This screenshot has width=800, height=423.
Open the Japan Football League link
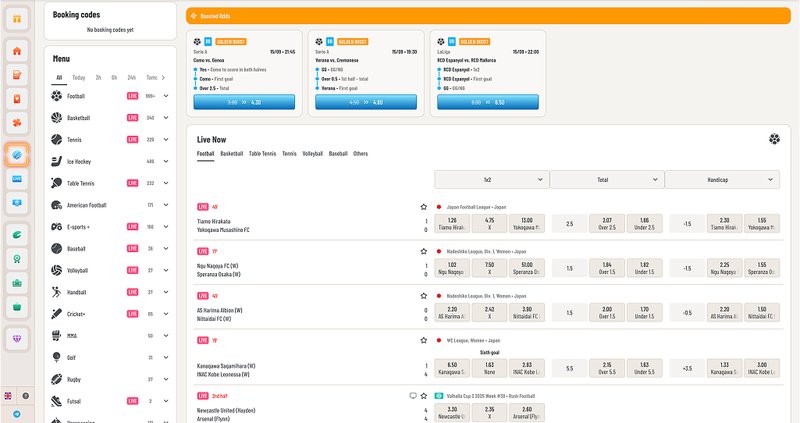(477, 207)
